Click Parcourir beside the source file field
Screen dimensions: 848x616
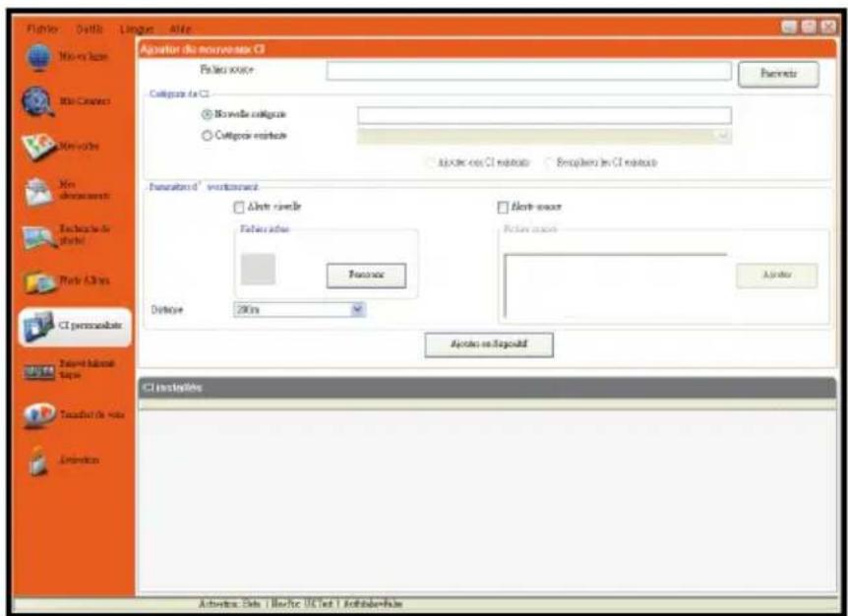(x=778, y=74)
